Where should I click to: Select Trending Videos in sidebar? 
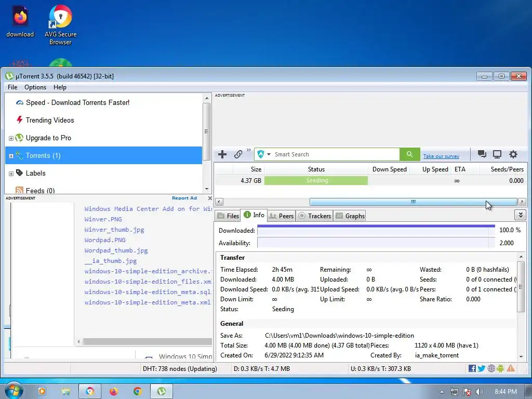coord(49,120)
